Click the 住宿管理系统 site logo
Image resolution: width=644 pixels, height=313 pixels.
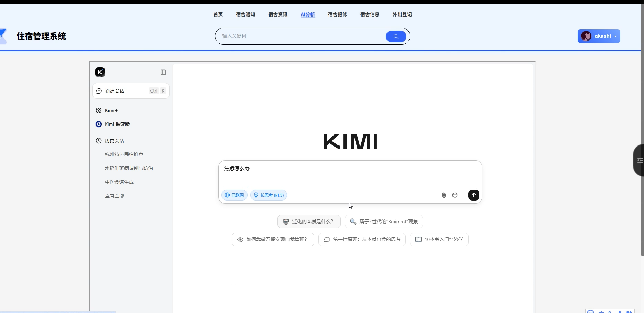click(3, 36)
